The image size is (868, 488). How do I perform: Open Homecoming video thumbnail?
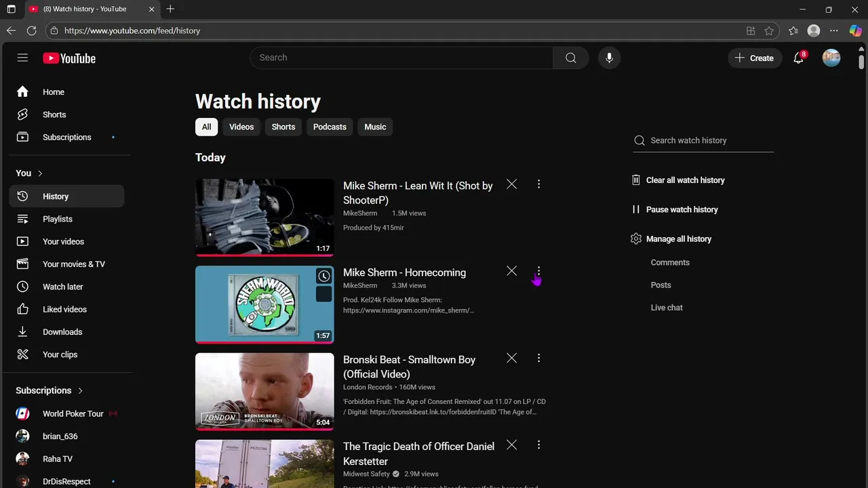point(264,304)
